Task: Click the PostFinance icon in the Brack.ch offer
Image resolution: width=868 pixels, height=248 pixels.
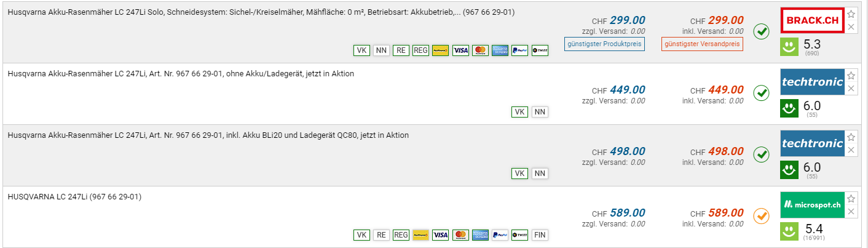Action: [x=440, y=50]
